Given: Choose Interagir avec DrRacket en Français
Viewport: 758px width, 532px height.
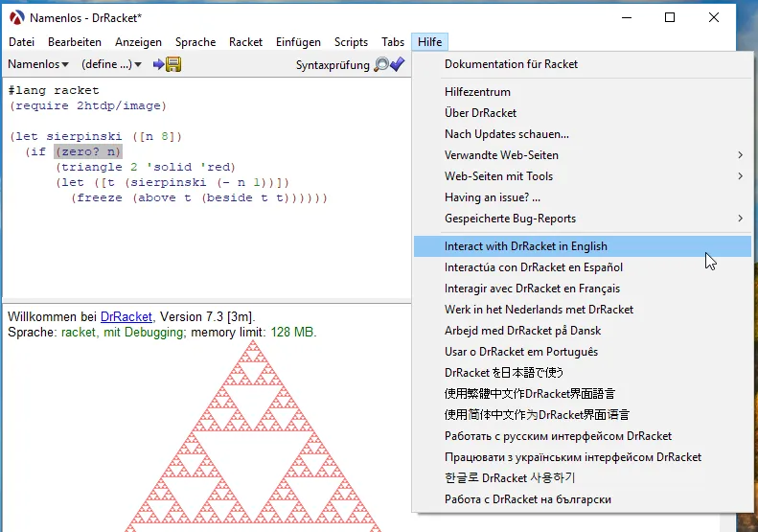Looking at the screenshot, I should 583,289.
